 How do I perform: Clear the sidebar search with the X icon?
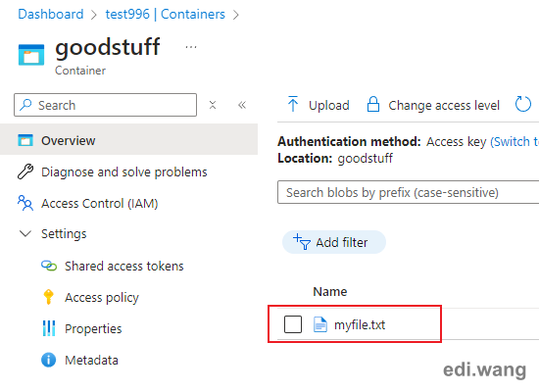click(x=213, y=105)
